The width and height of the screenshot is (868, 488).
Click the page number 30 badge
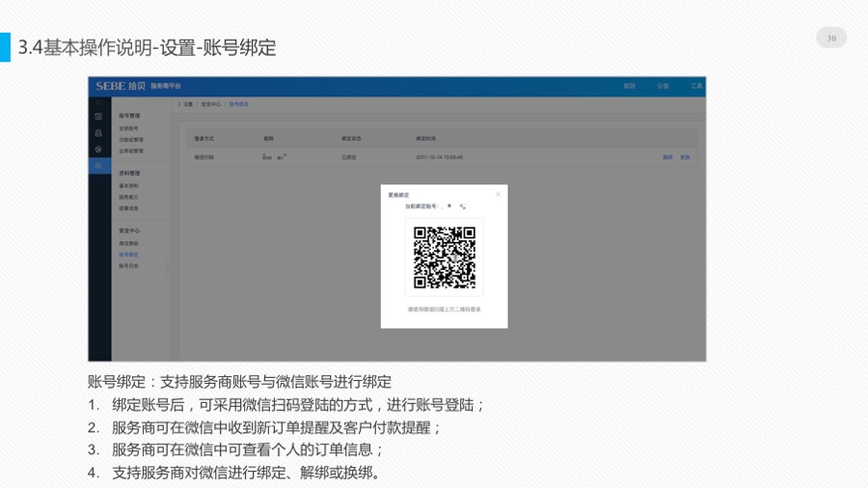pos(831,39)
